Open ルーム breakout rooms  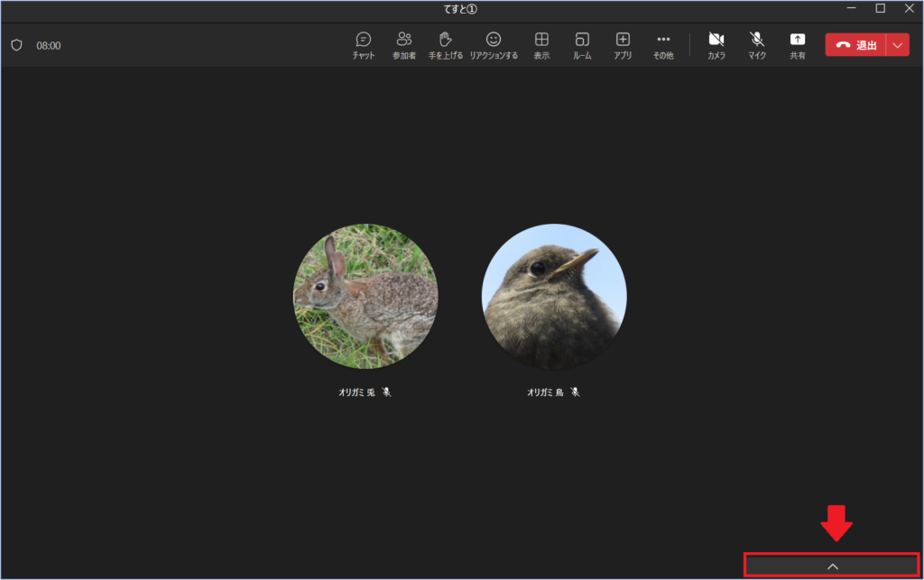pos(582,45)
